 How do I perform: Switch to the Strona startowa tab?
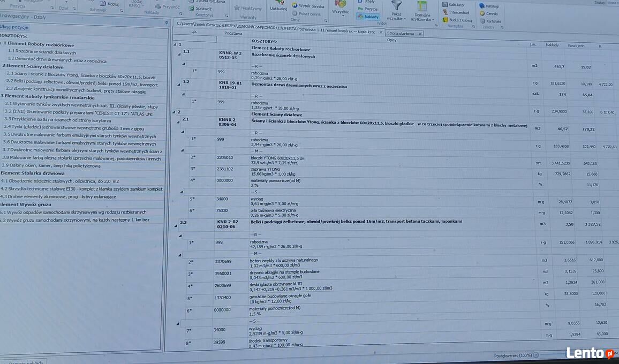(401, 34)
